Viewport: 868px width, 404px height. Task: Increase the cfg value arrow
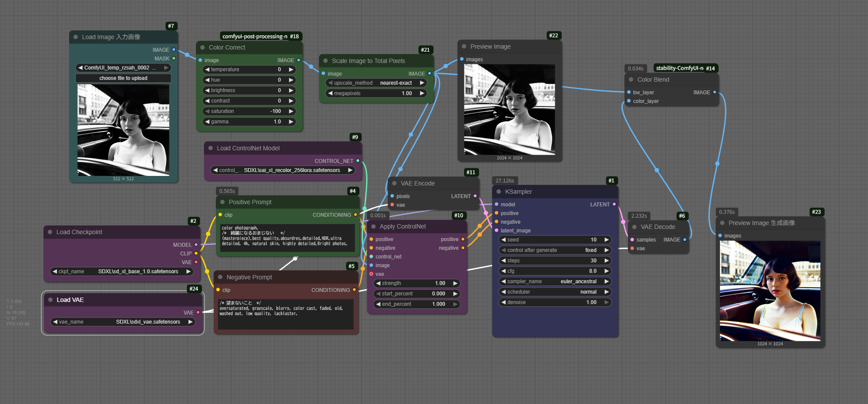pyautogui.click(x=606, y=271)
